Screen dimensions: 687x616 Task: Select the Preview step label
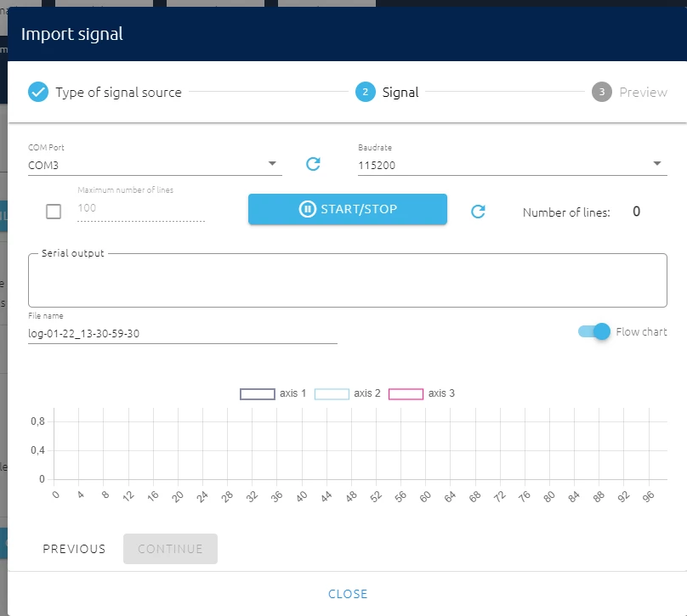pyautogui.click(x=643, y=92)
